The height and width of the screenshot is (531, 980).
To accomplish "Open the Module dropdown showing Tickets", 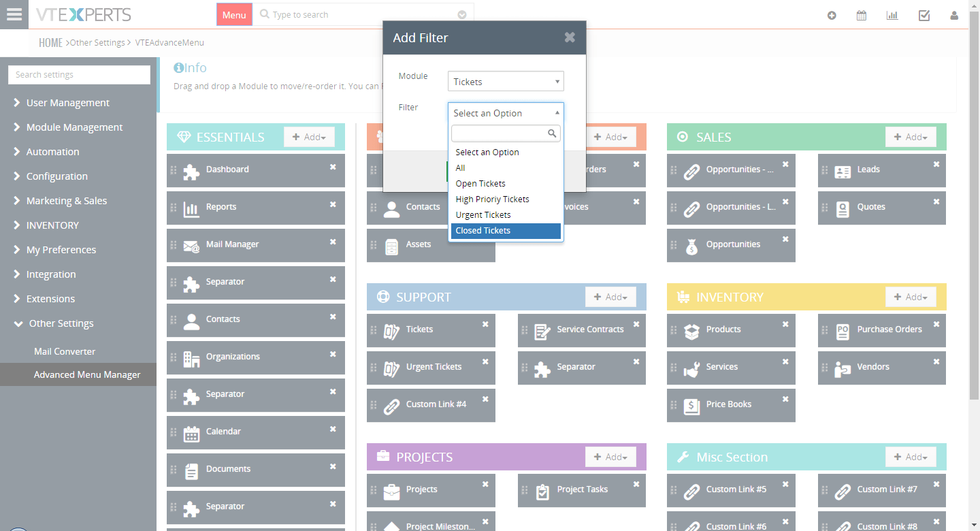I will (506, 80).
